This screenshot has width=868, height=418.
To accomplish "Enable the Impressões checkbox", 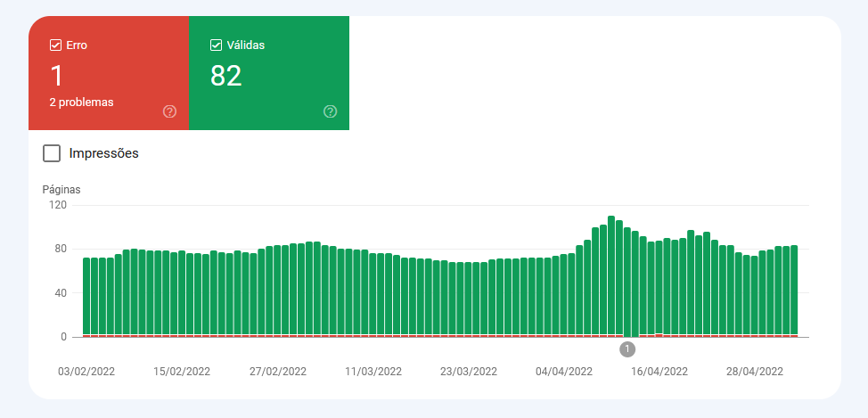I will 52,153.
